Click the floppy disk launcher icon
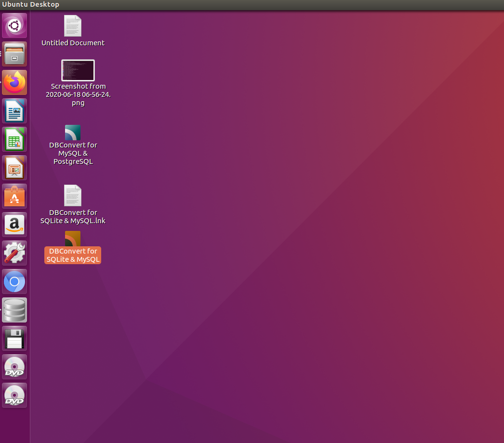The width and height of the screenshot is (504, 443). point(14,338)
